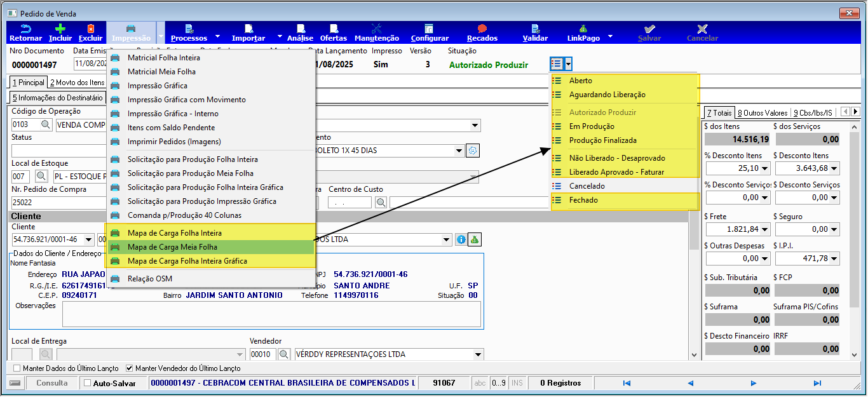Image resolution: width=868 pixels, height=397 pixels.
Task: Open the Recados messages icon
Action: click(x=482, y=29)
